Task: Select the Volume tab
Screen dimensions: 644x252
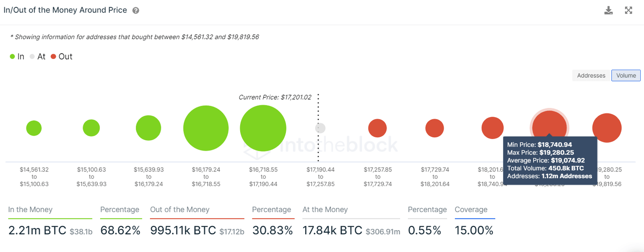Action: pyautogui.click(x=626, y=76)
